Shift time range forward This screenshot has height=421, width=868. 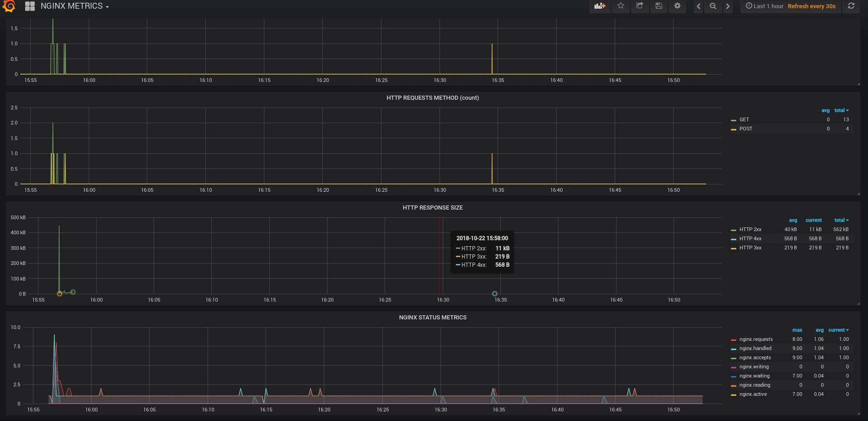click(728, 6)
